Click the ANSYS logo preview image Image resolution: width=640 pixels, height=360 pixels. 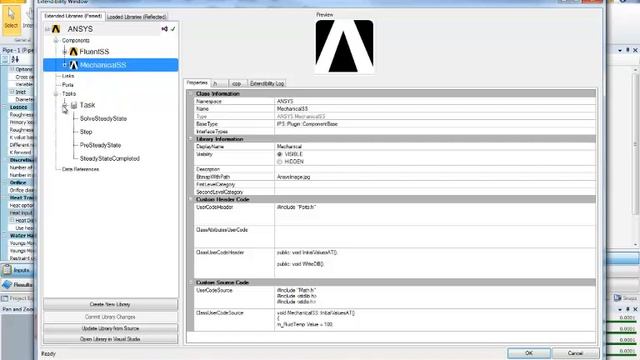[x=344, y=46]
